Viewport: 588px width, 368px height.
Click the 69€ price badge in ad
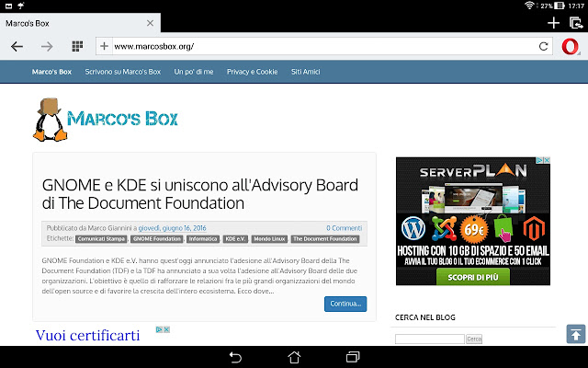474,229
